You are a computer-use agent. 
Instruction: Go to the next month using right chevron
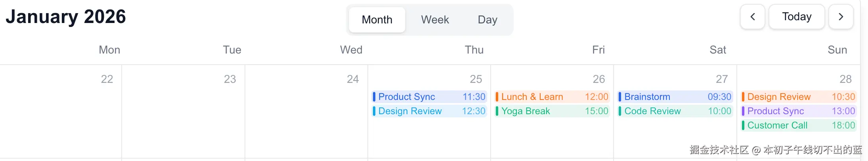(841, 17)
